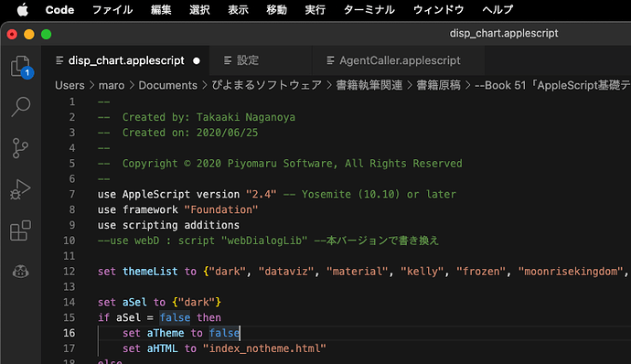Click the file icon on disp_chart.applescript tab
This screenshot has width=631, height=364.
(59, 60)
